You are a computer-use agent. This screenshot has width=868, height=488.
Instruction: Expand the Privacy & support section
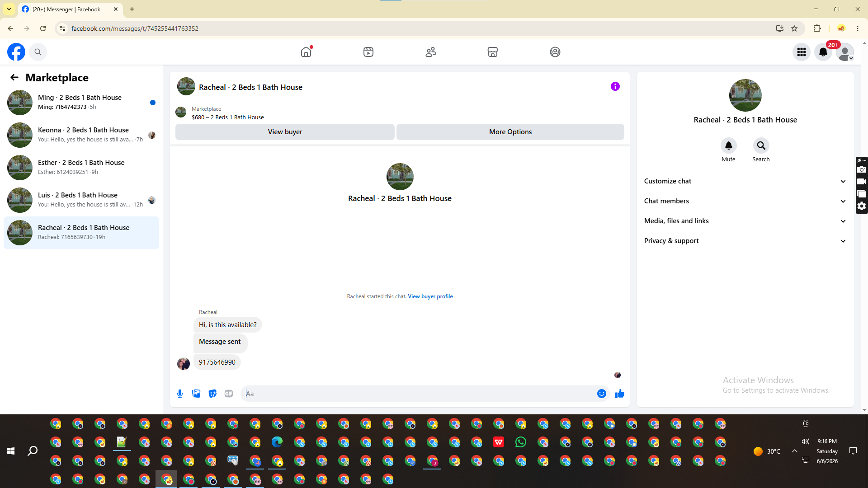click(745, 241)
